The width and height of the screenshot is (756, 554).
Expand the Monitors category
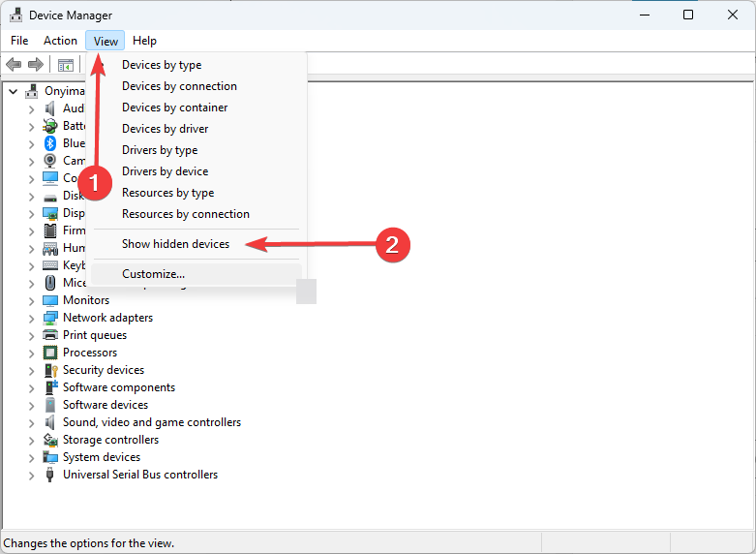click(31, 300)
